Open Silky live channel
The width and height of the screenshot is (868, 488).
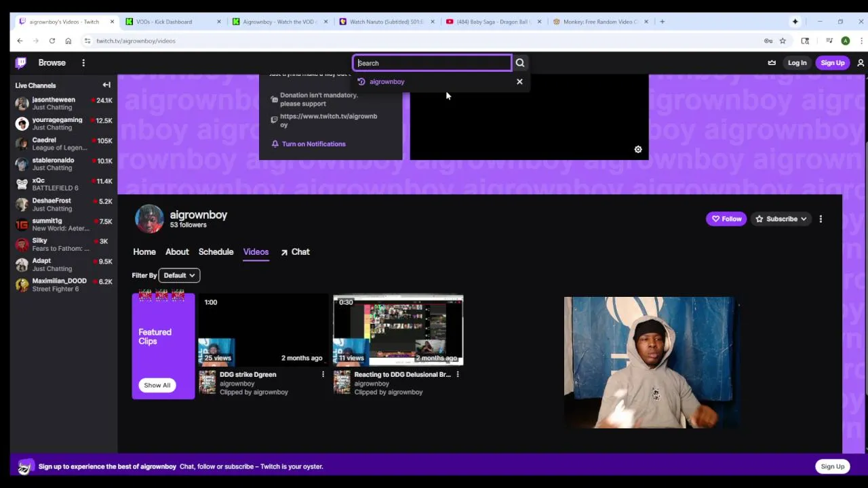64,245
